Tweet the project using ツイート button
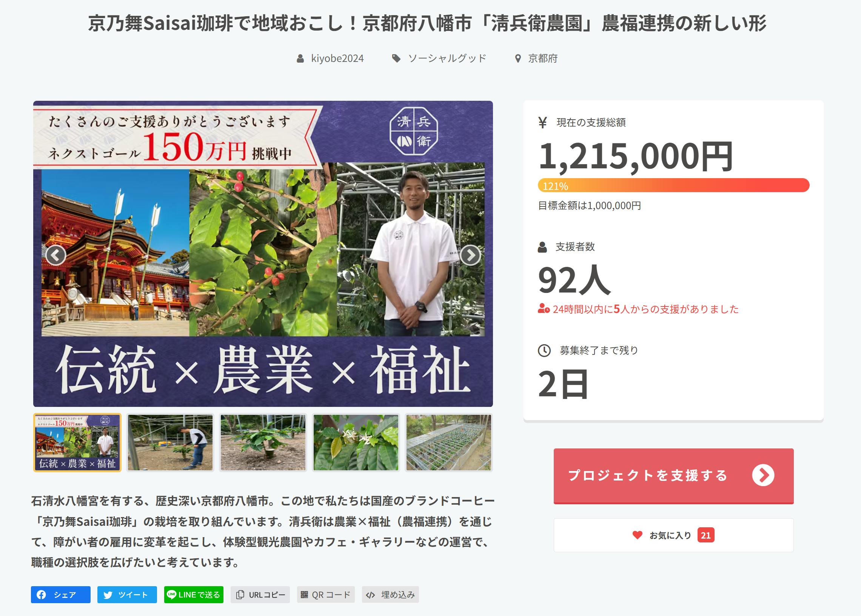The width and height of the screenshot is (861, 616). coord(127,594)
